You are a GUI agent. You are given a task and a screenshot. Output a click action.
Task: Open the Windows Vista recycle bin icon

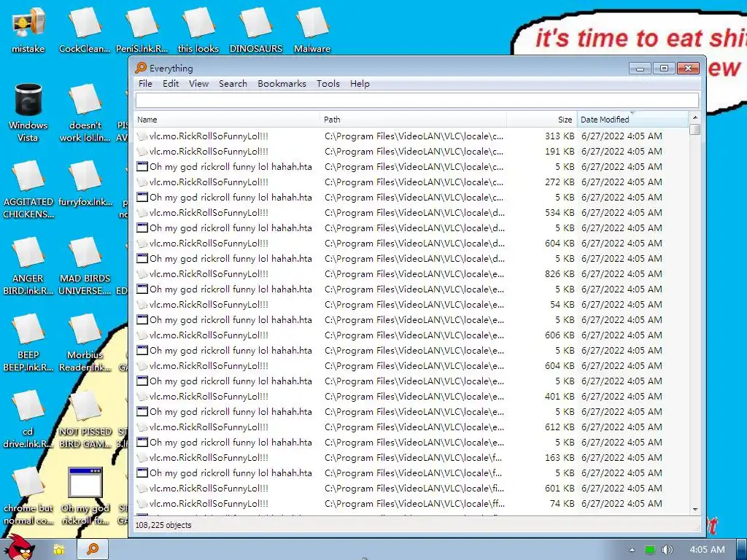pos(28,113)
